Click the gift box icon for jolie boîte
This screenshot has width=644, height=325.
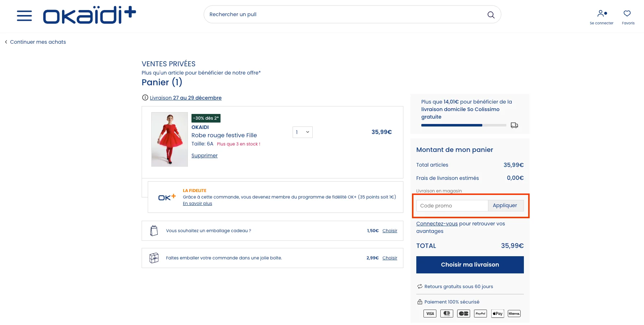point(154,258)
